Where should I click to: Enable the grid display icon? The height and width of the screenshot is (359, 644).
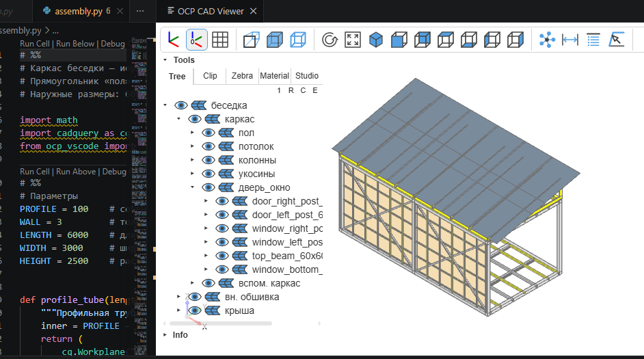pyautogui.click(x=220, y=40)
